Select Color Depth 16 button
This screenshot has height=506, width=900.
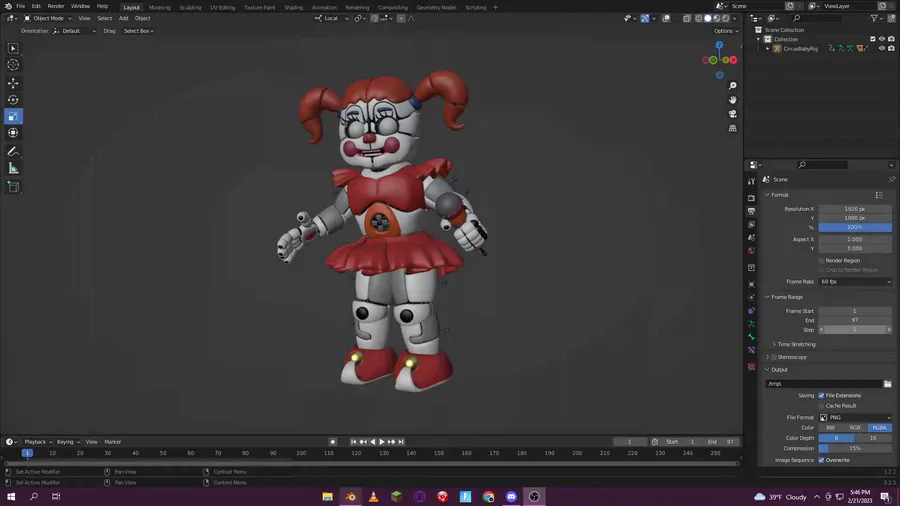(x=873, y=438)
